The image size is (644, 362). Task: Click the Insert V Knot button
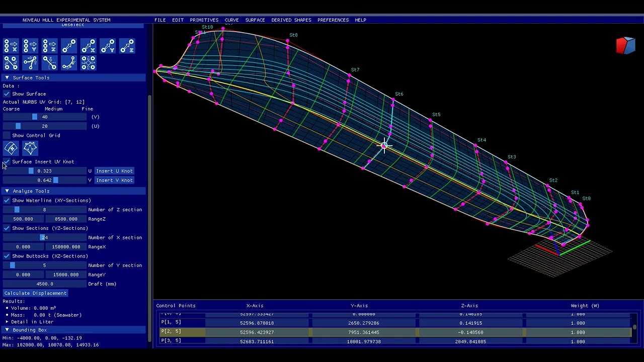[114, 180]
